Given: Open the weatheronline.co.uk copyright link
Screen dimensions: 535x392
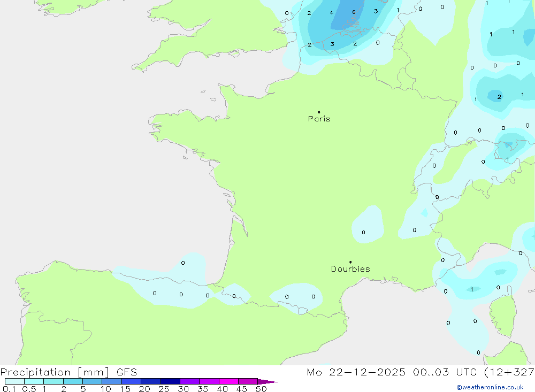Looking at the screenshot, I should click(x=490, y=387).
